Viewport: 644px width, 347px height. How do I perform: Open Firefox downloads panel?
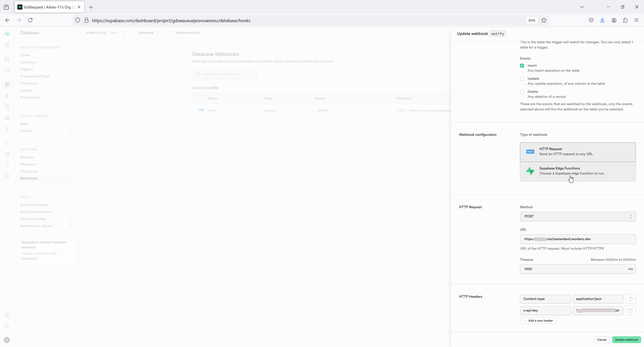pyautogui.click(x=602, y=20)
